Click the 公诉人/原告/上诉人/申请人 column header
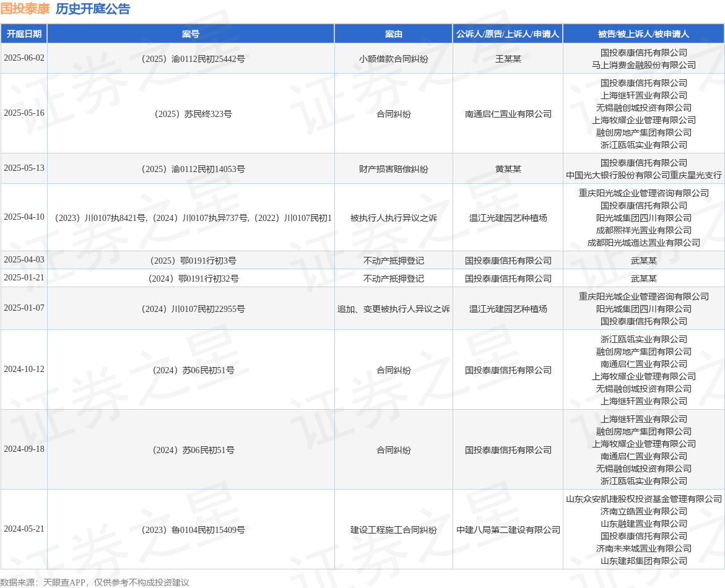The image size is (725, 588). click(508, 34)
